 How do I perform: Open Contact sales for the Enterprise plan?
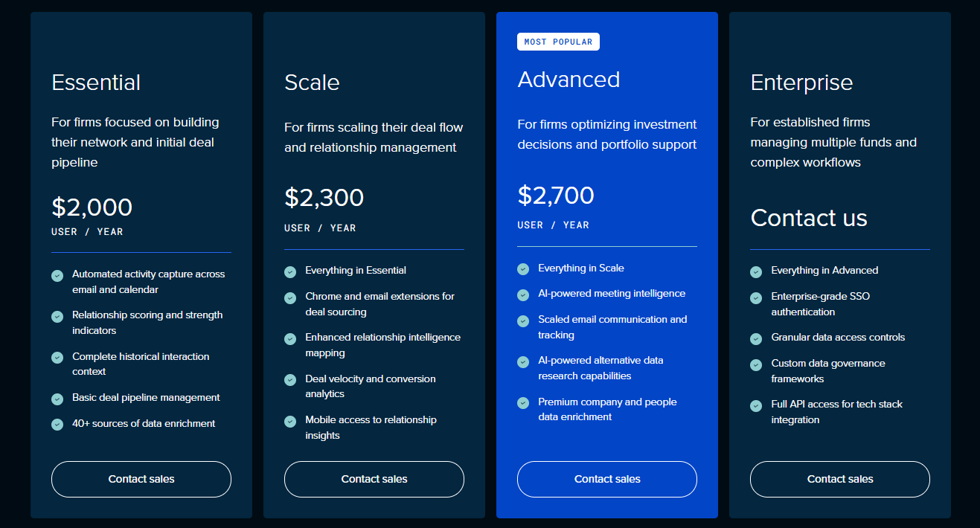[x=840, y=479]
